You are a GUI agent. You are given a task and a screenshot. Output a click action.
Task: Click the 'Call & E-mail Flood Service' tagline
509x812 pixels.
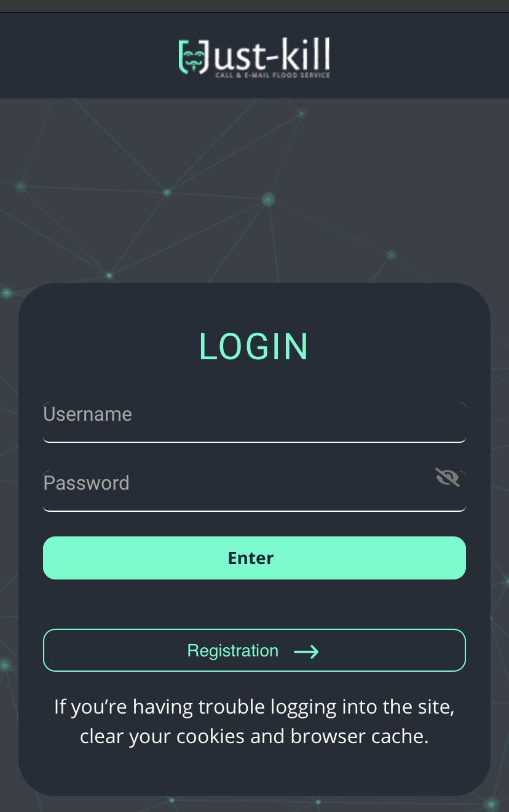(272, 75)
